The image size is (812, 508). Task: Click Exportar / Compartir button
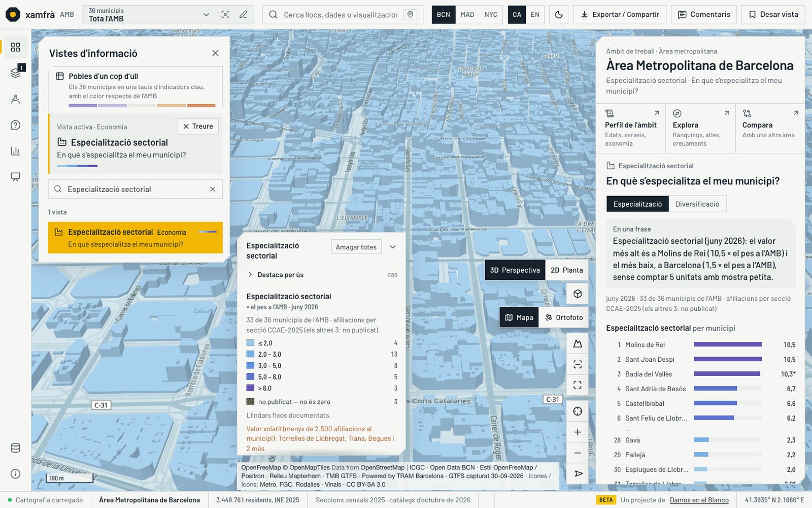pos(620,15)
